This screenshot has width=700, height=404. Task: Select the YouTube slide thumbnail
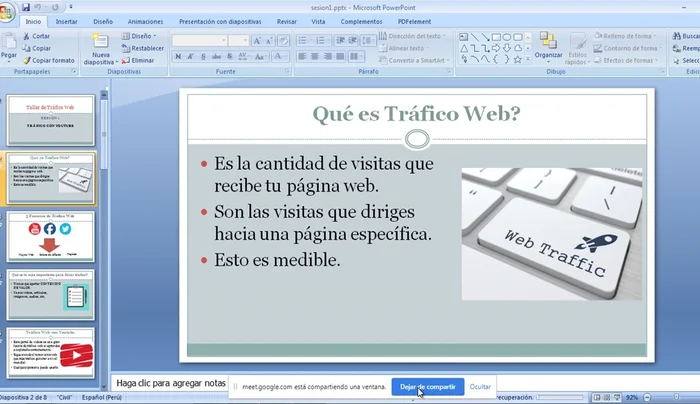click(51, 352)
